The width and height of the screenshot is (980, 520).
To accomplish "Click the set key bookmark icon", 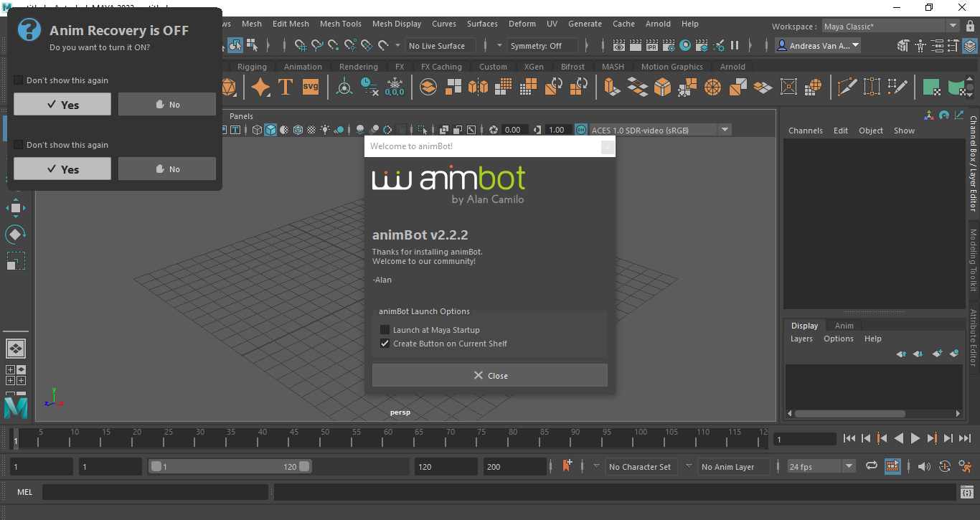I will point(567,466).
